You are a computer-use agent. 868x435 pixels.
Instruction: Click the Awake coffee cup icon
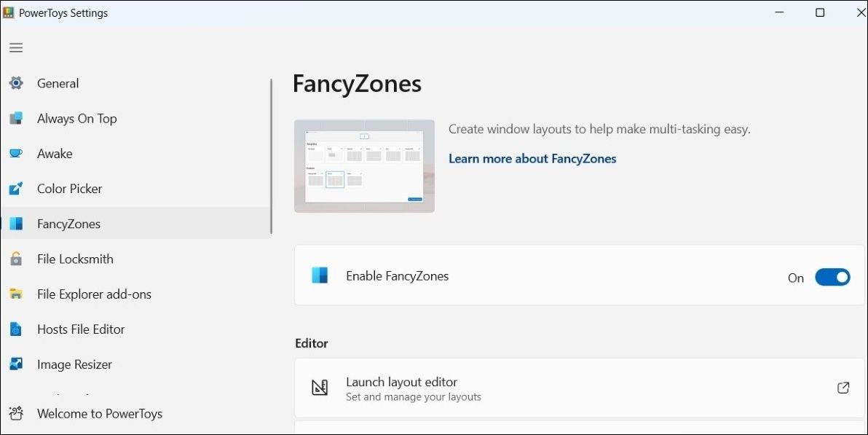(16, 153)
